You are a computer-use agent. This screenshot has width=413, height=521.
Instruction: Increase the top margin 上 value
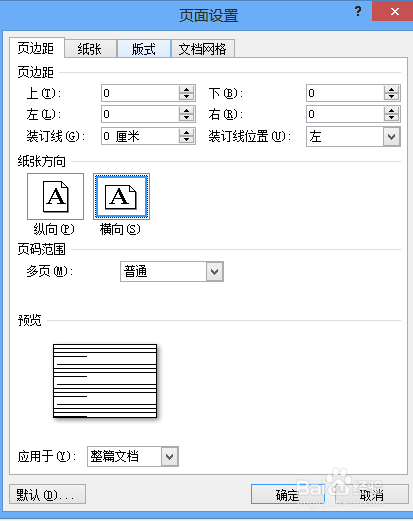[x=186, y=89]
